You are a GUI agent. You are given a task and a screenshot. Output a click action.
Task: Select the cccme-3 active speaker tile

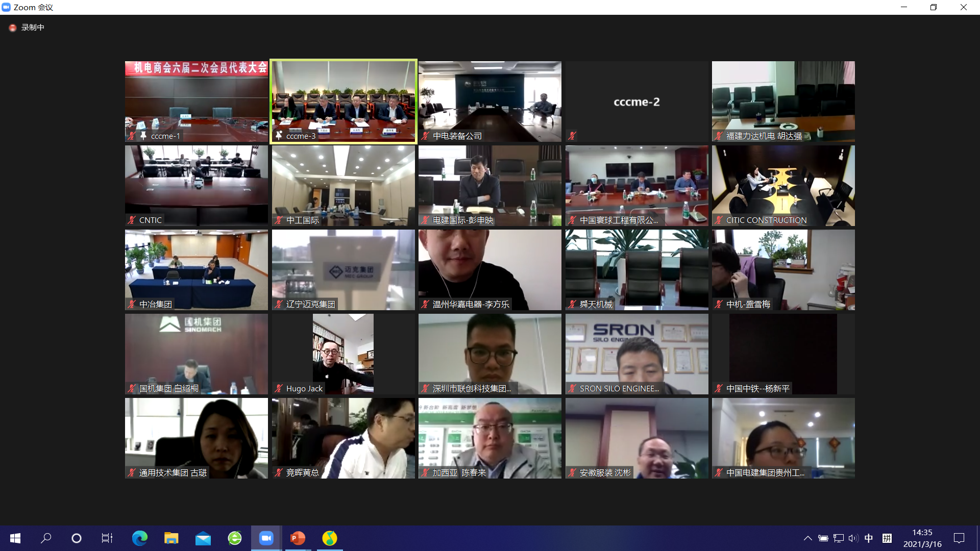(344, 102)
